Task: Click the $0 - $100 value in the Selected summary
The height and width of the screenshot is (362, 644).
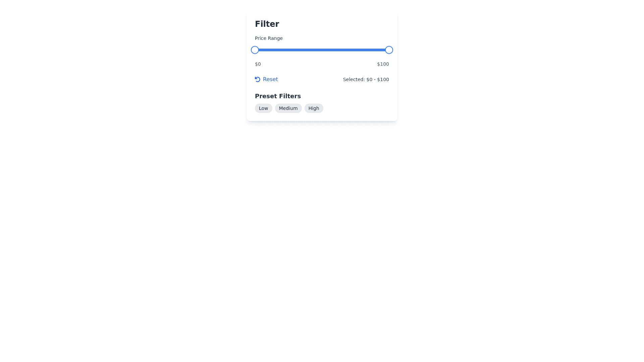Action: pos(378,79)
